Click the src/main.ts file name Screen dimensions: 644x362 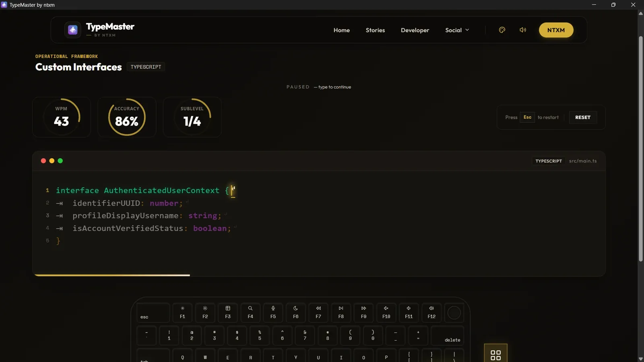tap(582, 161)
